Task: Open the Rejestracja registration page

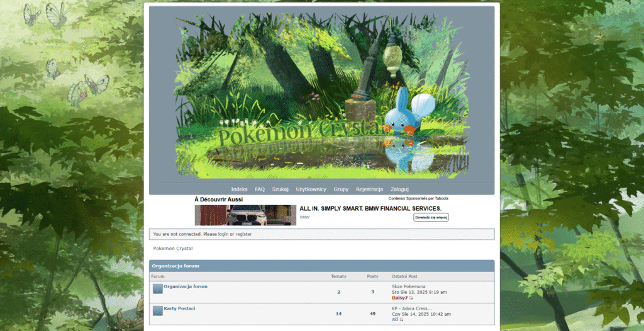Action: [369, 189]
